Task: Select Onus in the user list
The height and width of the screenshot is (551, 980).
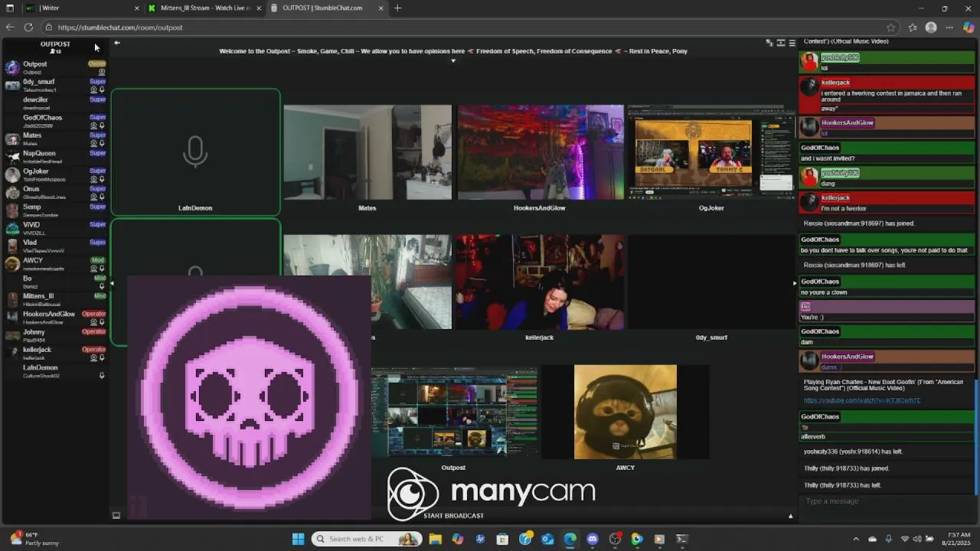Action: point(55,193)
